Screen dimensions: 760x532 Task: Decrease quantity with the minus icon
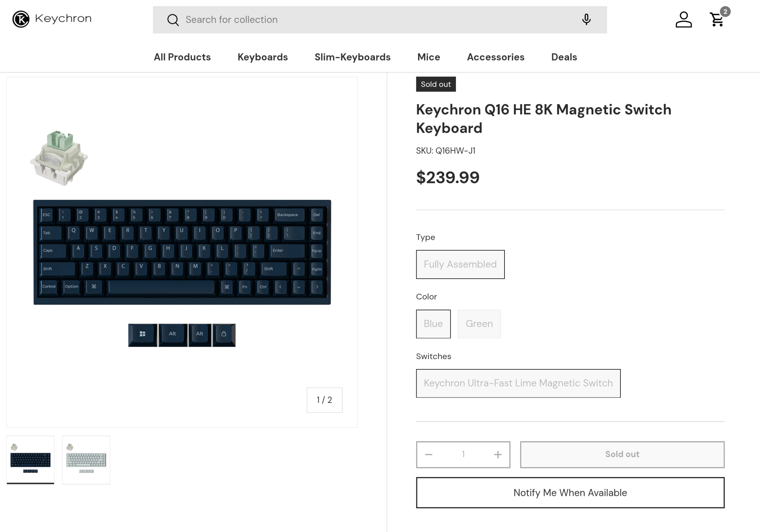pyautogui.click(x=429, y=454)
